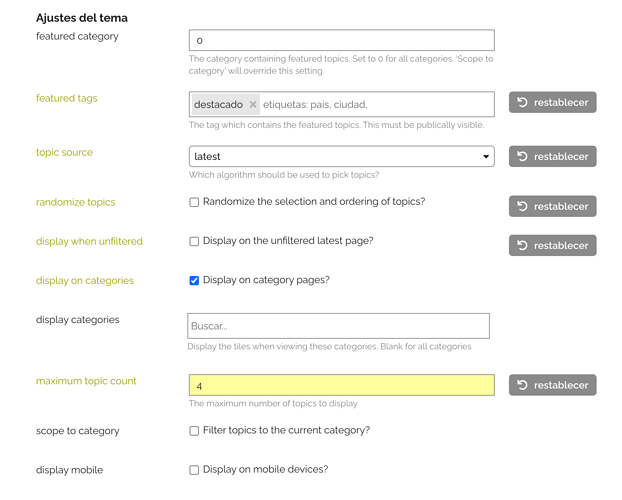Click the 'display when unfiltered' label

pyautogui.click(x=89, y=241)
